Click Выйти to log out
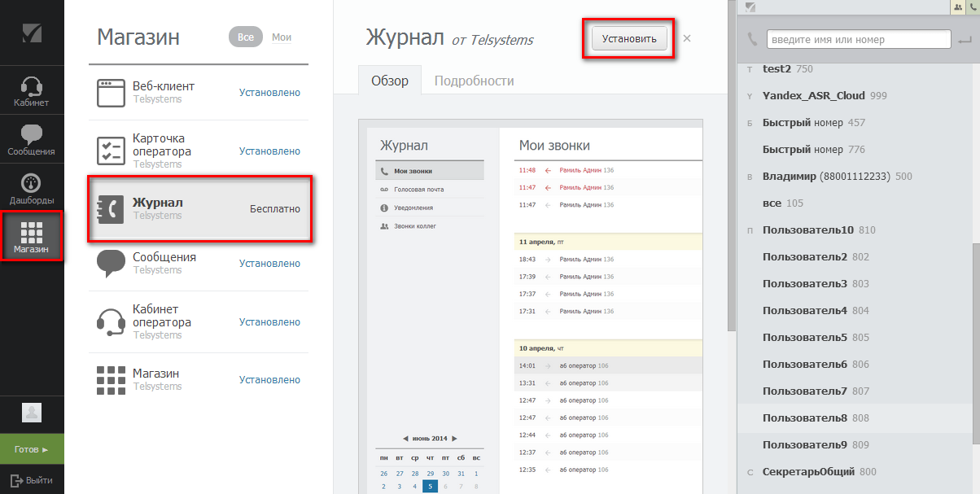The image size is (980, 494). (32, 480)
